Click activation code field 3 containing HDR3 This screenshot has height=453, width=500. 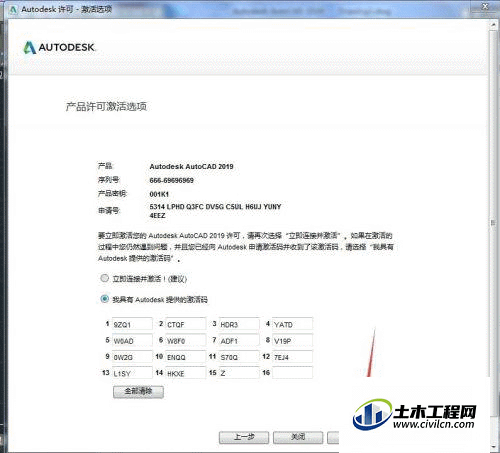(239, 324)
